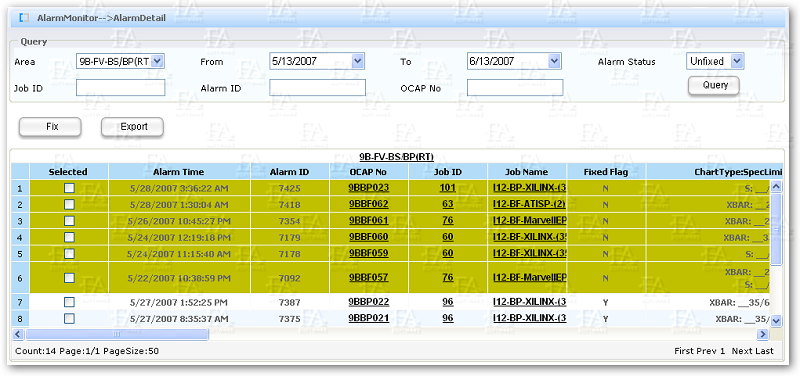Sort by Alarm Time column header
The width and height of the screenshot is (800, 376).
(179, 172)
